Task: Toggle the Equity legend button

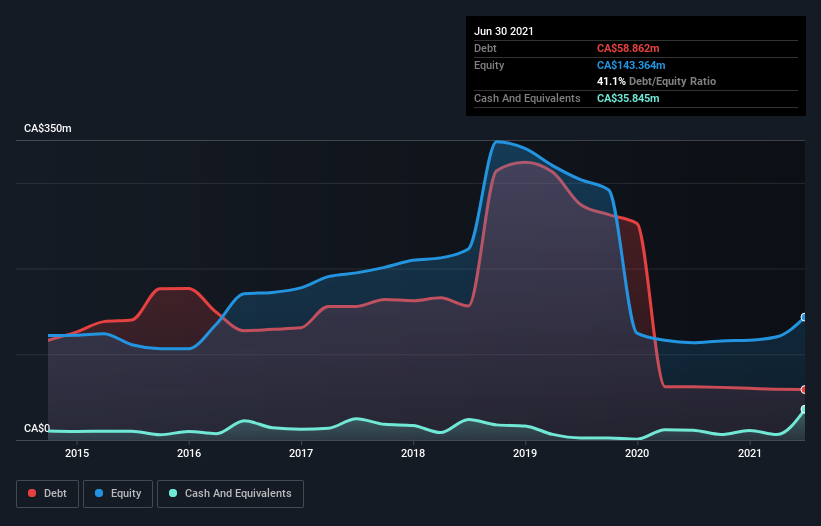Action: (118, 494)
